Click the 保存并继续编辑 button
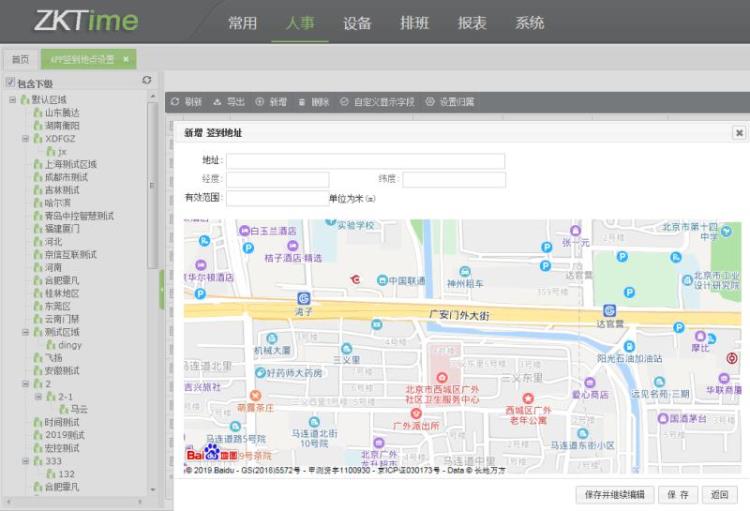The image size is (750, 511). [615, 495]
